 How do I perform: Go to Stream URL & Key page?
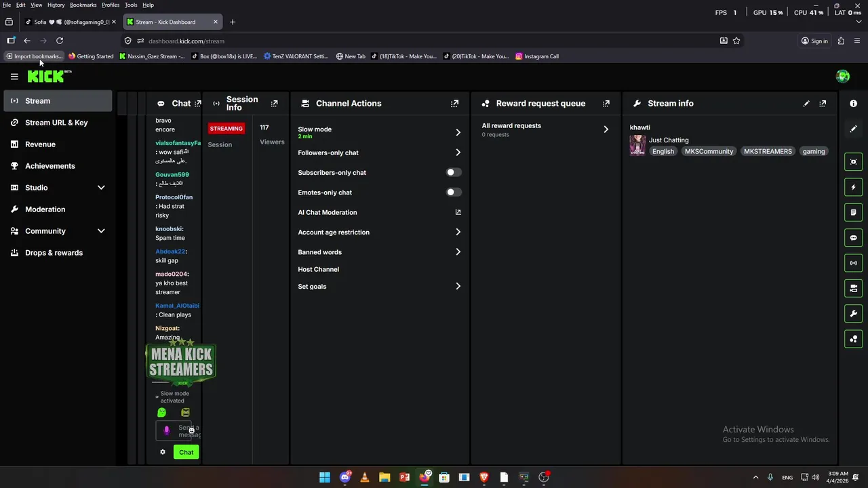(58, 123)
